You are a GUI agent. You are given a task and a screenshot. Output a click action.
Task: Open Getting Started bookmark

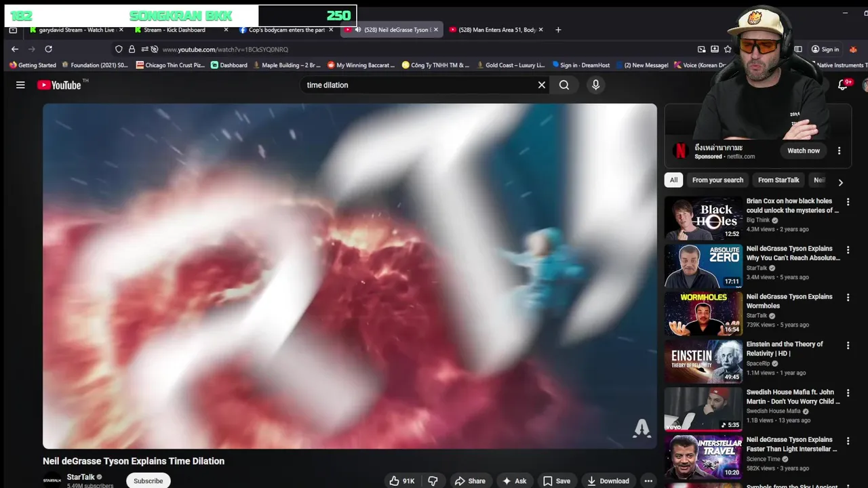[33, 65]
